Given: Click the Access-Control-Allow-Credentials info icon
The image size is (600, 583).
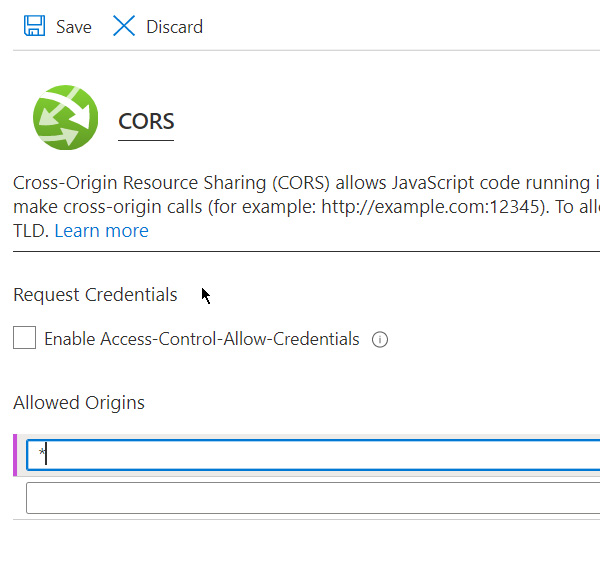Looking at the screenshot, I should pos(380,339).
